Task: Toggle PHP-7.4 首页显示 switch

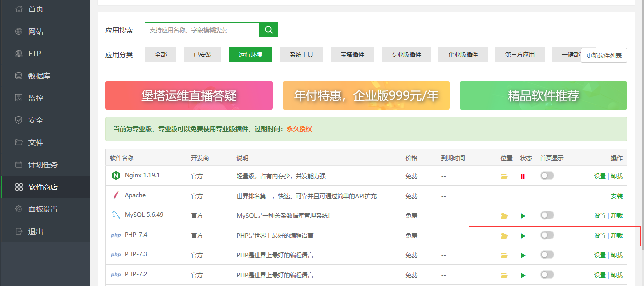Action: click(x=547, y=235)
